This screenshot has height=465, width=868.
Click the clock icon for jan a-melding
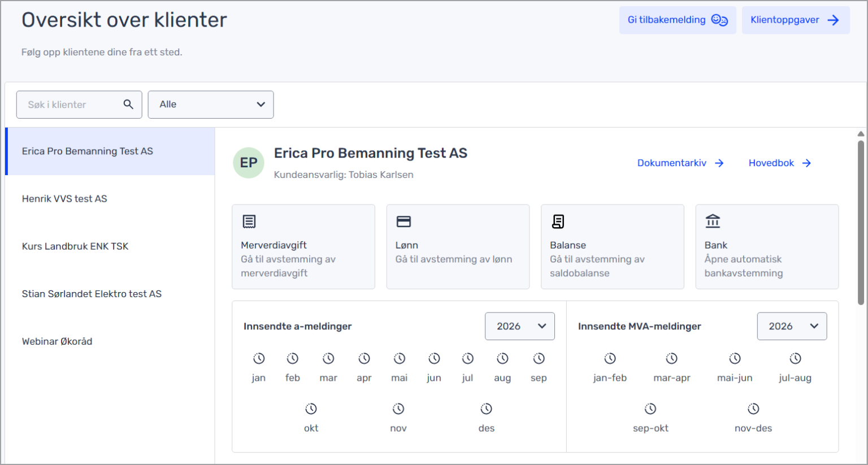(259, 359)
